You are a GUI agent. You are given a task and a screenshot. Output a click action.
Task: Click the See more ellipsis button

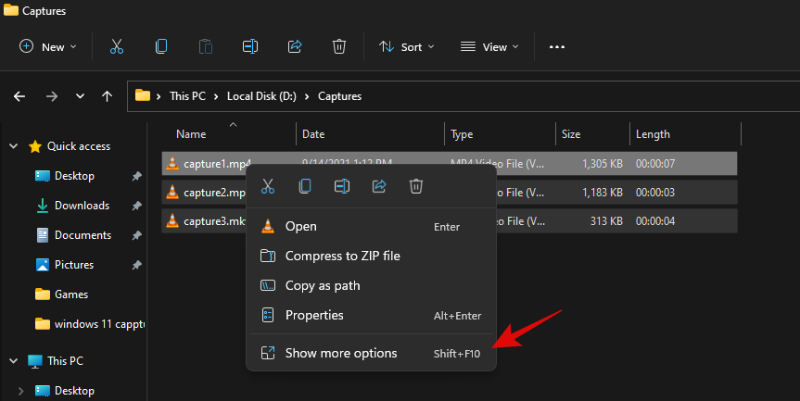coord(558,47)
